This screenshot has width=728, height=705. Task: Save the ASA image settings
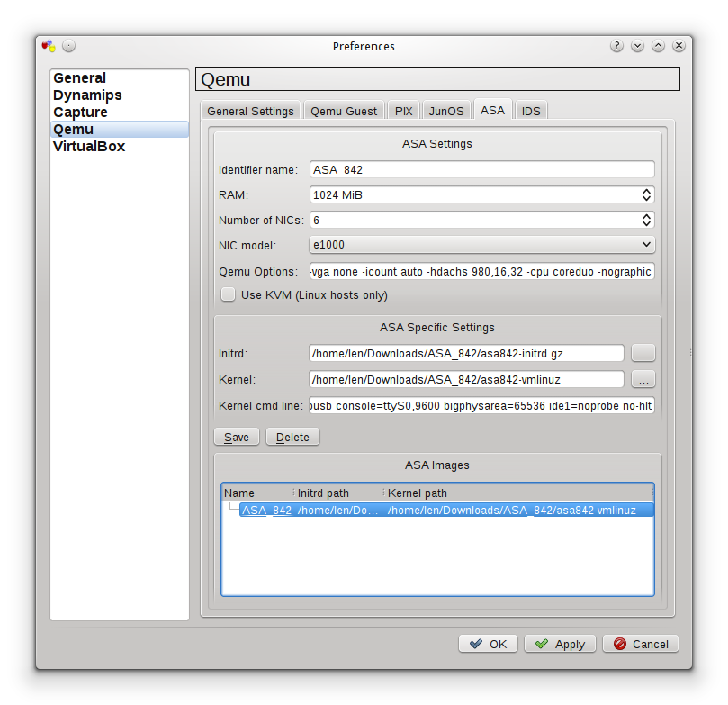tap(237, 437)
